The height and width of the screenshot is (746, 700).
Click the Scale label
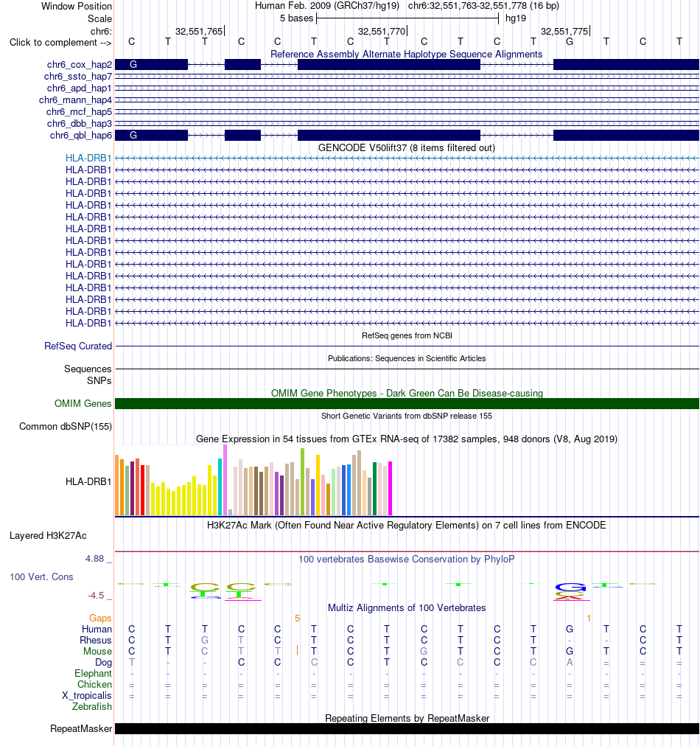(x=100, y=19)
